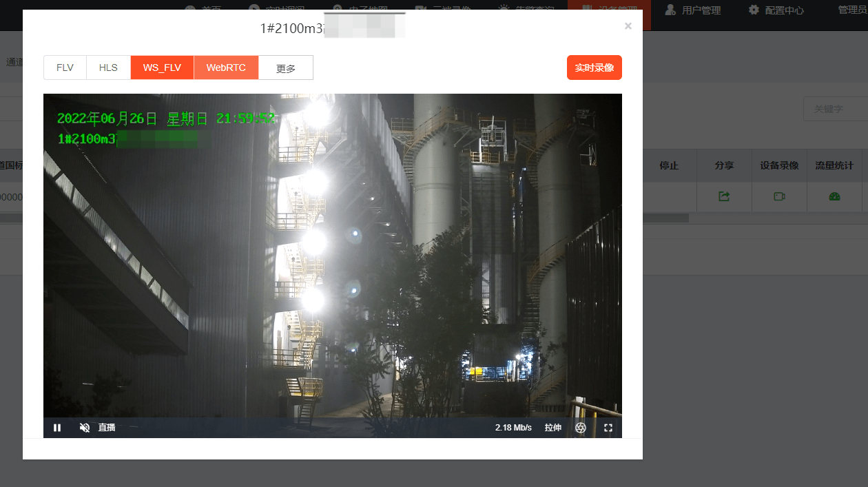Open 配置中心 in top navigation
Viewport: 868px width, 487px height.
[776, 10]
